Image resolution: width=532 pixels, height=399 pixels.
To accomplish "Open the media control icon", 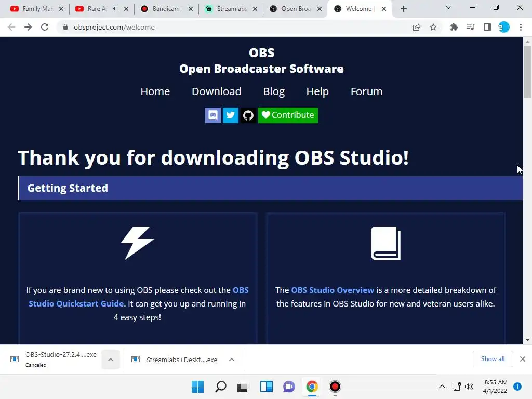I will coord(470,27).
